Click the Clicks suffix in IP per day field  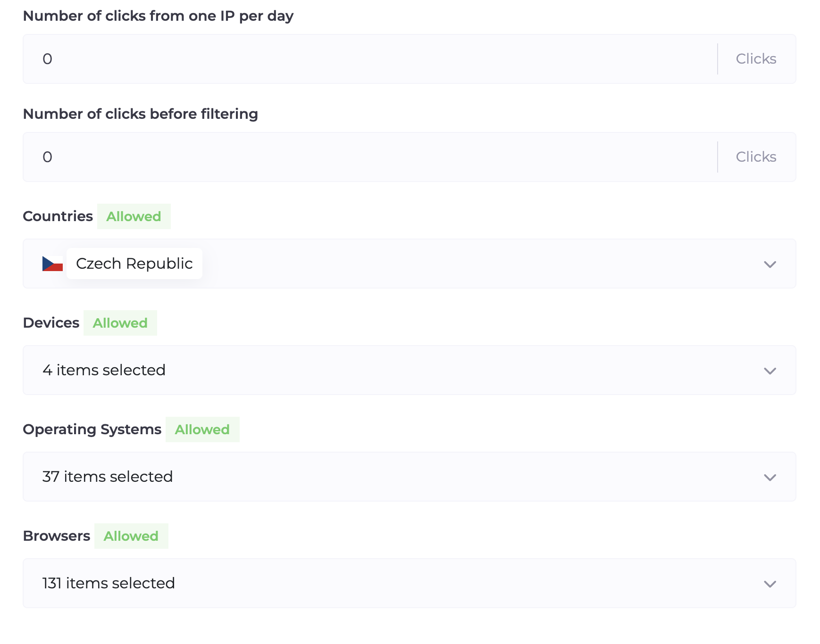756,59
